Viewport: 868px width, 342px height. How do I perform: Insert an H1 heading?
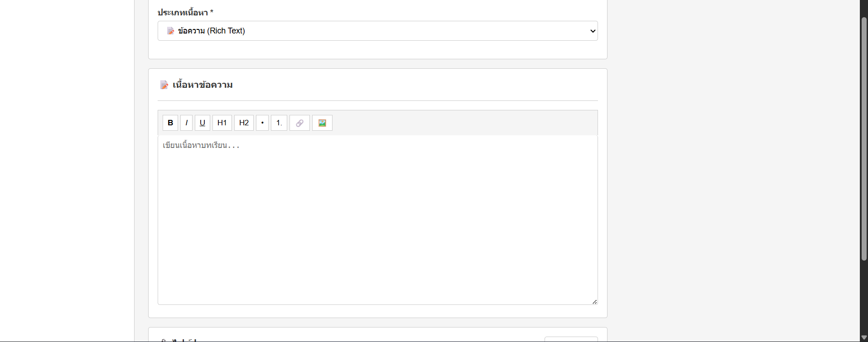point(222,123)
